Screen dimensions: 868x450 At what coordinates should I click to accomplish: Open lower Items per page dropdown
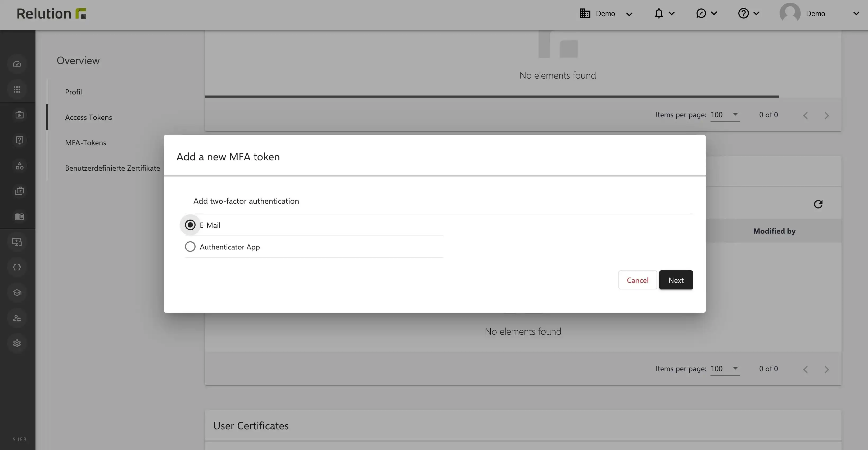[725, 369]
